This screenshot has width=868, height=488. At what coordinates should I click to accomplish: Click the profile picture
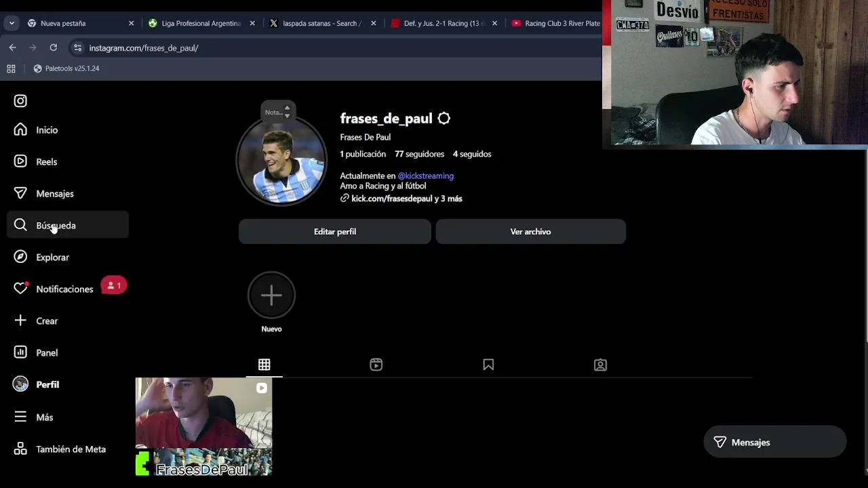pyautogui.click(x=281, y=161)
